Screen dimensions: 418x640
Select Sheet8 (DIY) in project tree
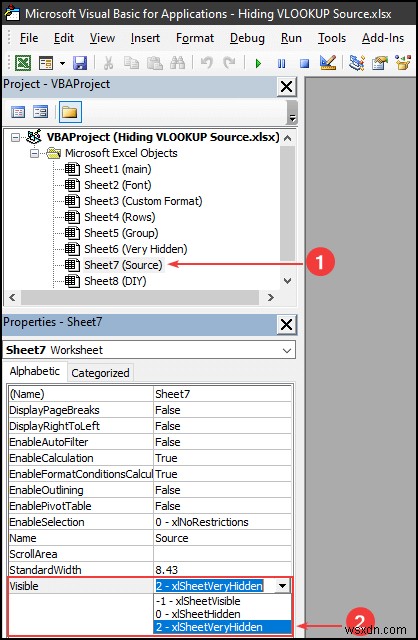pyautogui.click(x=115, y=281)
